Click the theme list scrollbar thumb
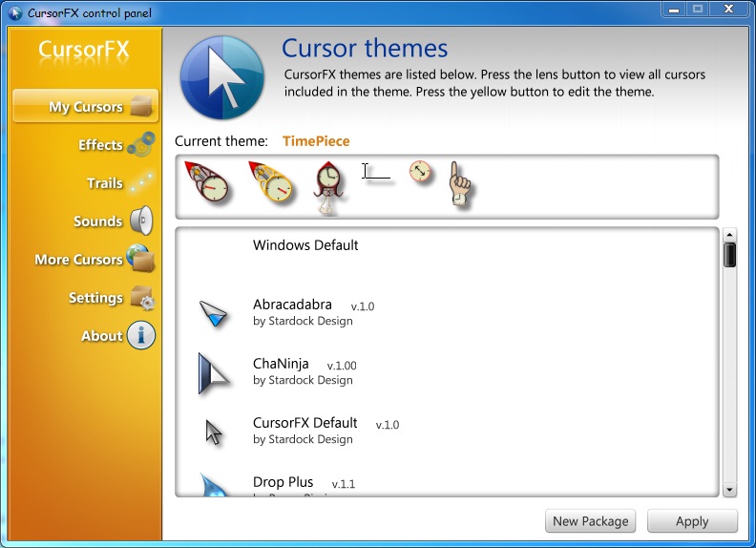 729,255
